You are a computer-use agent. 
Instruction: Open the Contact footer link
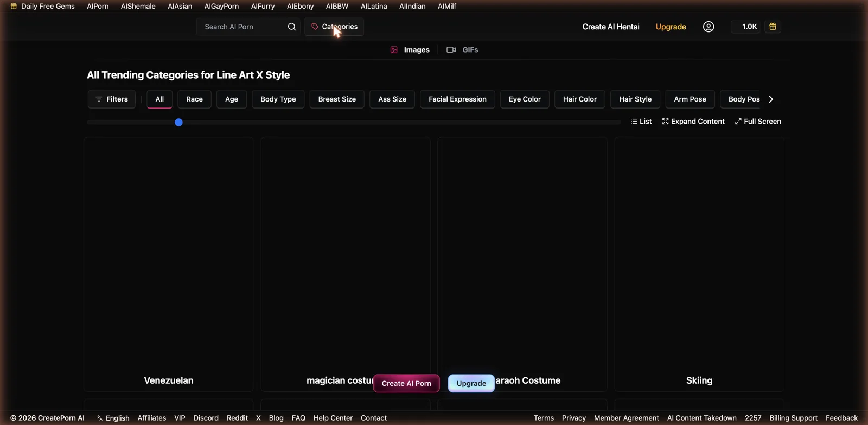[x=374, y=418]
